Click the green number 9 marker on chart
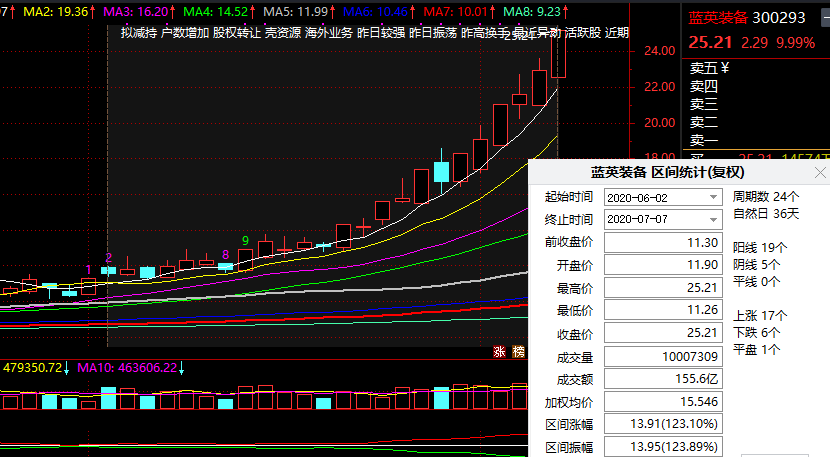 245,240
